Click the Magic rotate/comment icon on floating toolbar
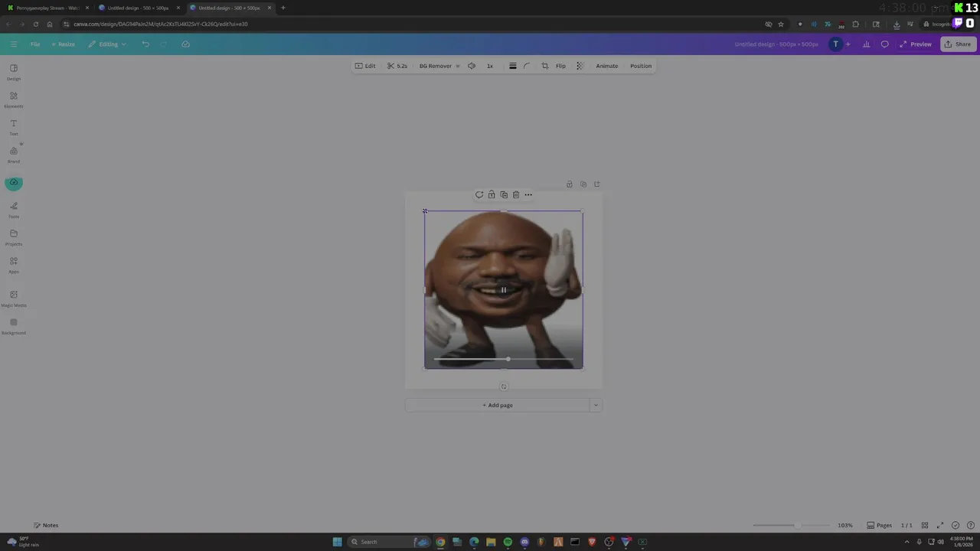Image resolution: width=980 pixels, height=551 pixels. pos(479,194)
